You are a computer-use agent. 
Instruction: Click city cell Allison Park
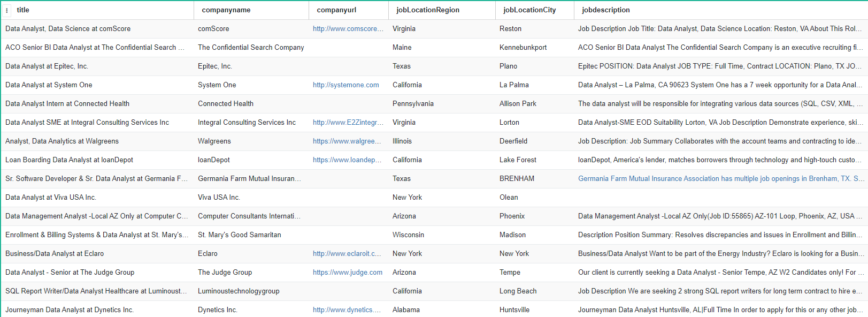(x=518, y=104)
